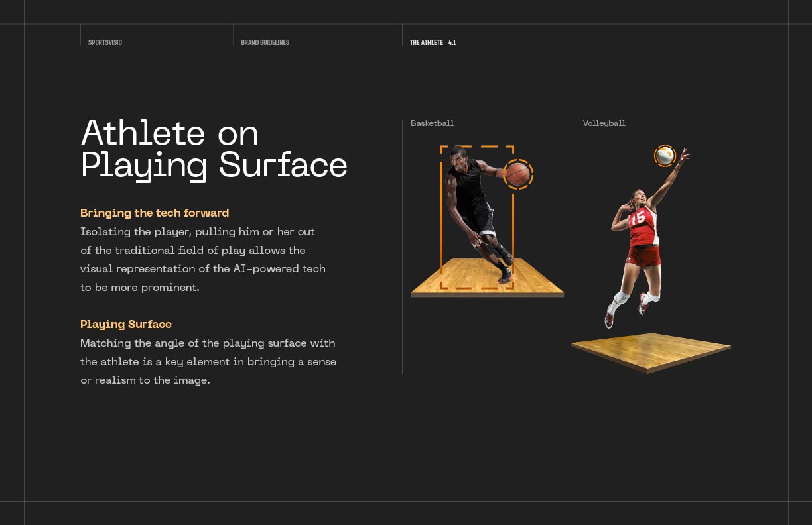Click the SPORTSVISIO header label

coord(105,42)
